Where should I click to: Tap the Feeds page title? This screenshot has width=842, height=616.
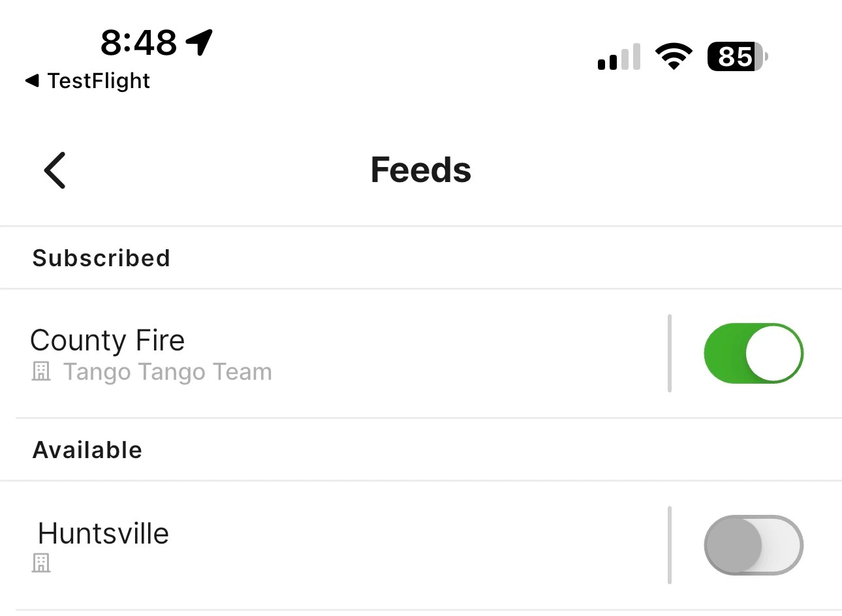421,170
